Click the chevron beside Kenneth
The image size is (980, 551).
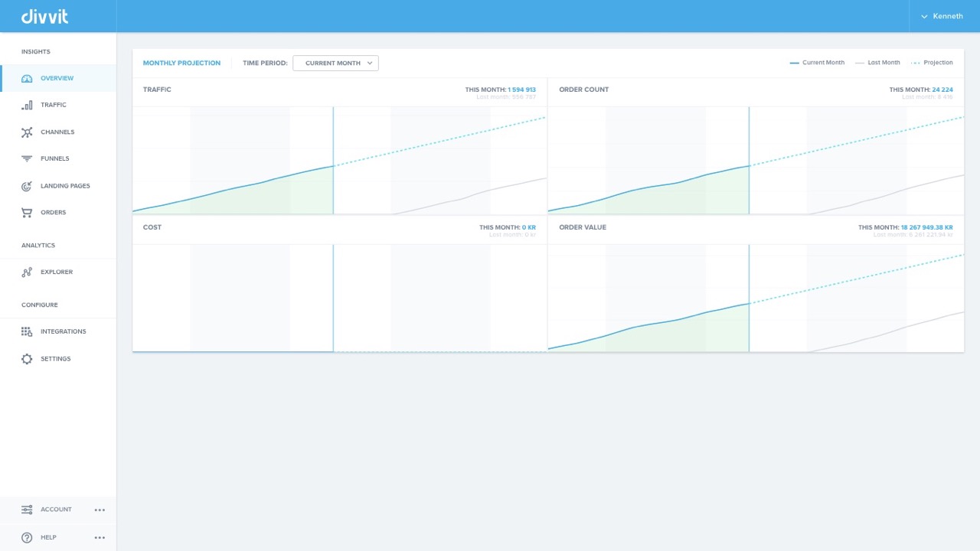(924, 16)
